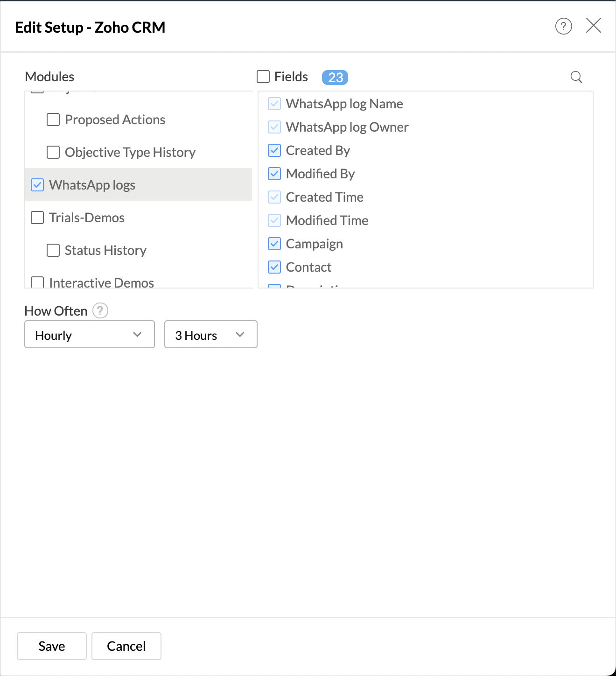Screen dimensions: 616x676
Task: Uncheck the Created By field
Action: (x=274, y=150)
